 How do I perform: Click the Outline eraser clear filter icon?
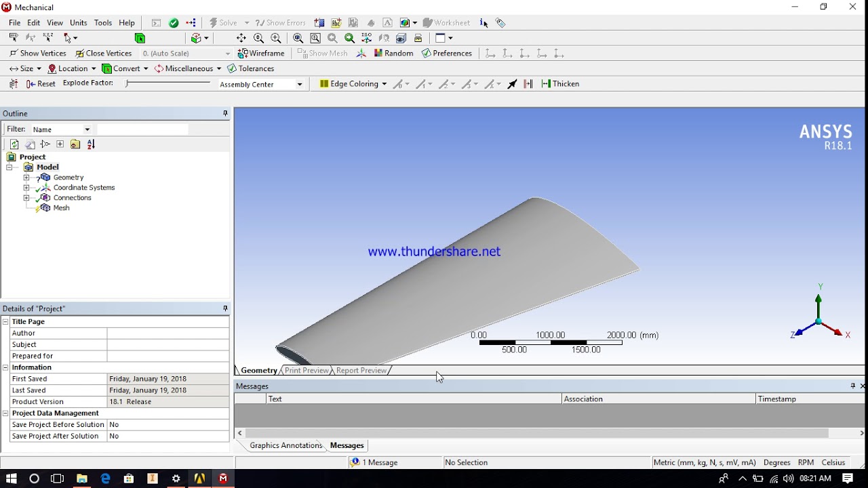click(30, 144)
